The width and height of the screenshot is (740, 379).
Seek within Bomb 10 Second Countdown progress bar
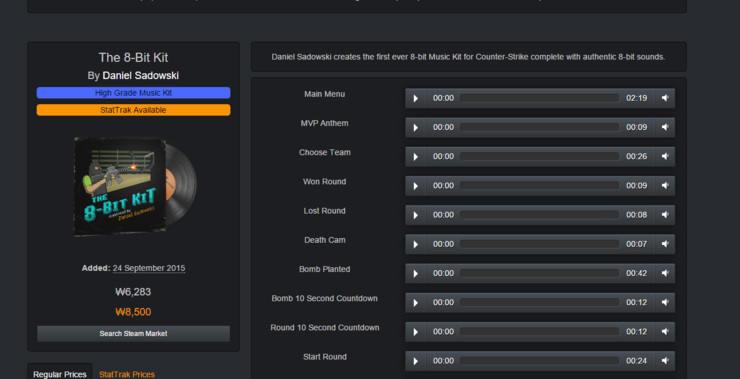539,303
